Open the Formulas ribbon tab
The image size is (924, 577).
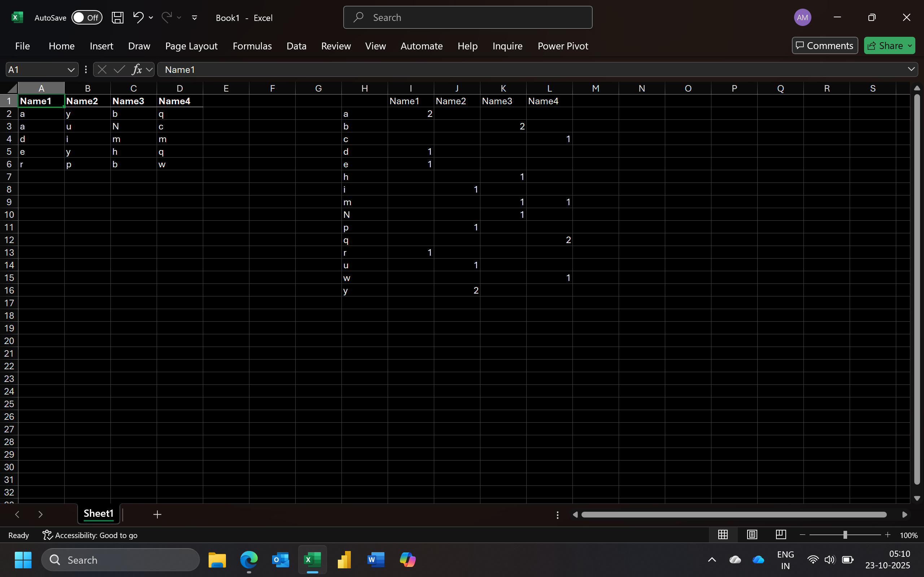pyautogui.click(x=252, y=46)
